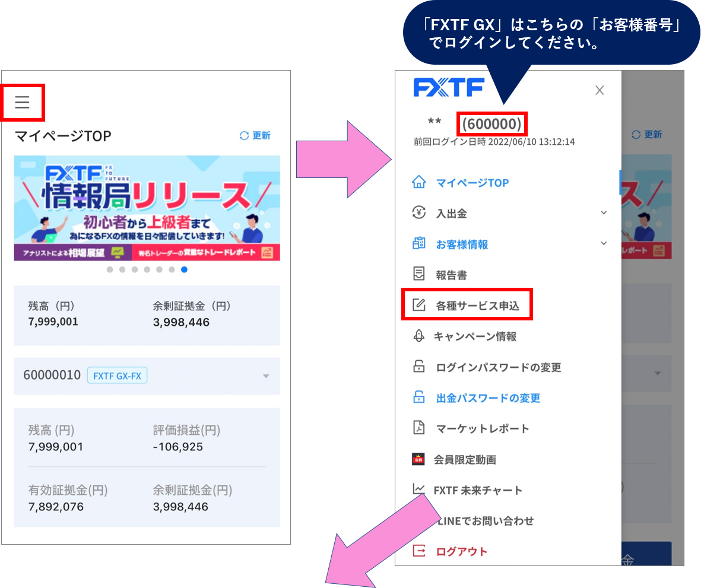Open 出金パスワードの変更

tap(488, 398)
